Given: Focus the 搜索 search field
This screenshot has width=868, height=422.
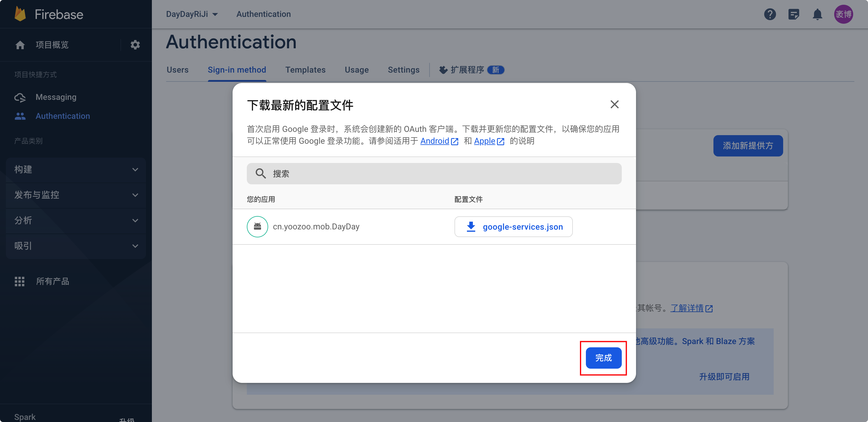Looking at the screenshot, I should tap(434, 174).
